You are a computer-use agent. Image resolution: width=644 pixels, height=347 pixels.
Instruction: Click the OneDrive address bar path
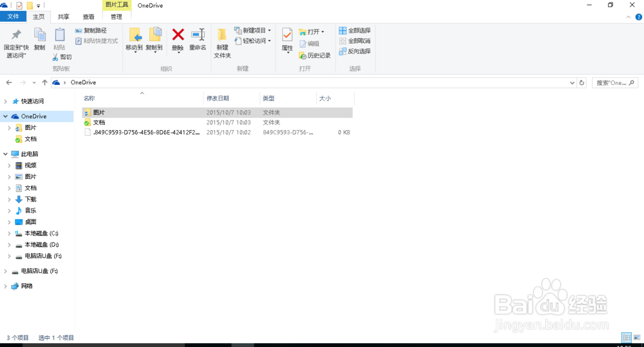(83, 82)
